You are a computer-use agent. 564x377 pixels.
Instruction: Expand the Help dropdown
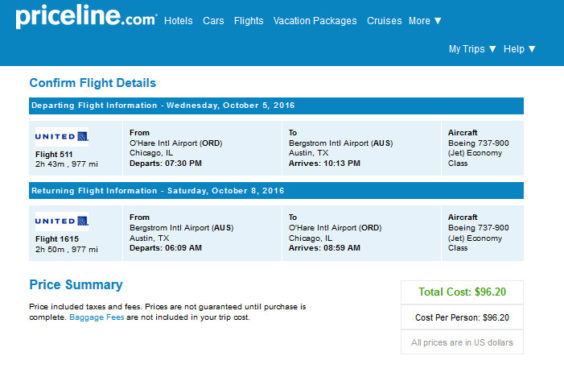(519, 49)
